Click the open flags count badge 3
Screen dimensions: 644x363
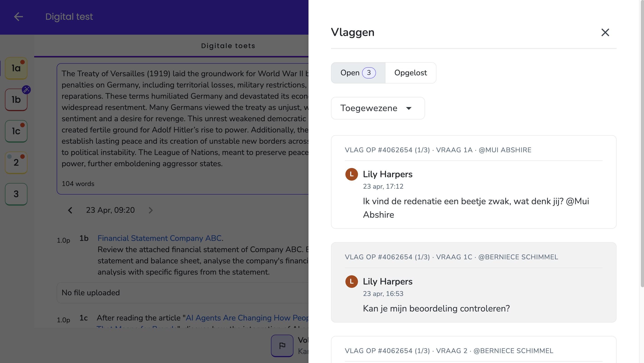369,73
